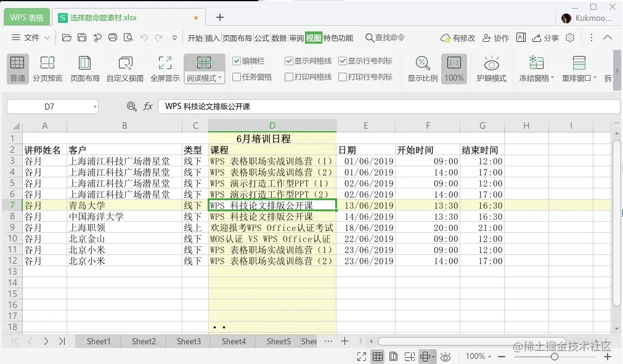
Task: Uncheck 显示行号列标 checkbox
Action: pyautogui.click(x=343, y=61)
